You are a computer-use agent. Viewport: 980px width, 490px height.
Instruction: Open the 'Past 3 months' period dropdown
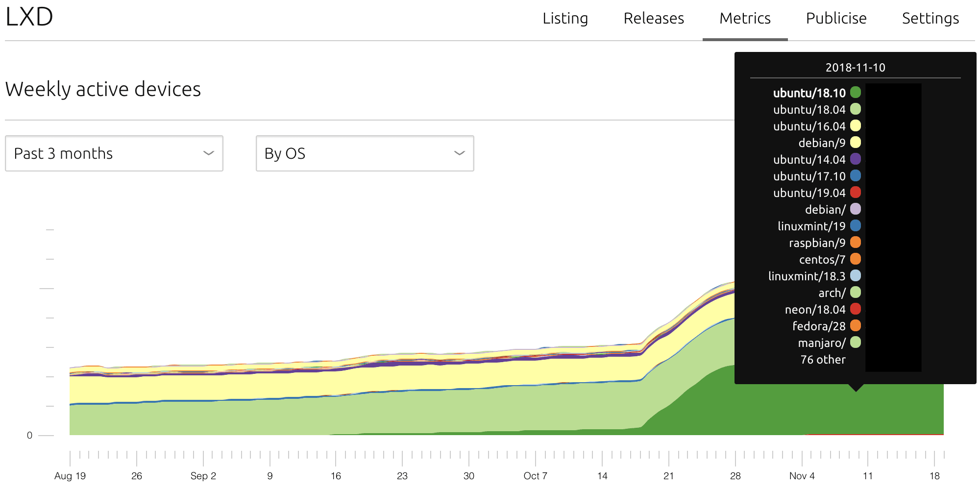114,153
